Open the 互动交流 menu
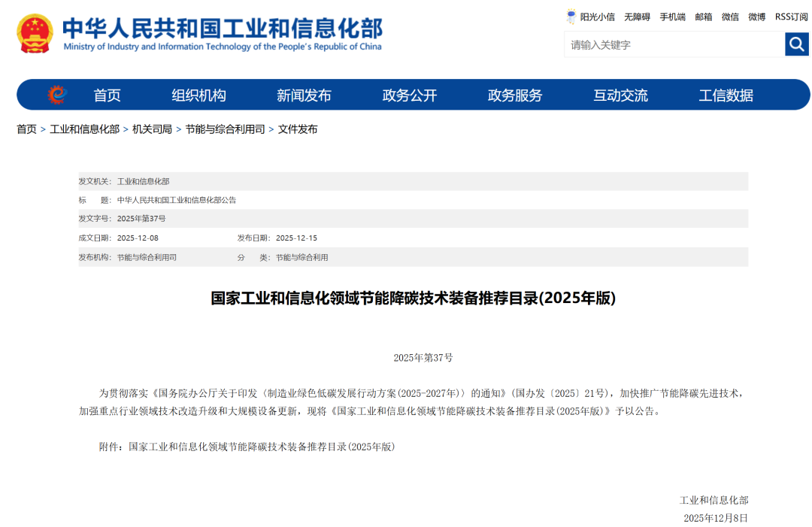The image size is (812, 527). (620, 95)
